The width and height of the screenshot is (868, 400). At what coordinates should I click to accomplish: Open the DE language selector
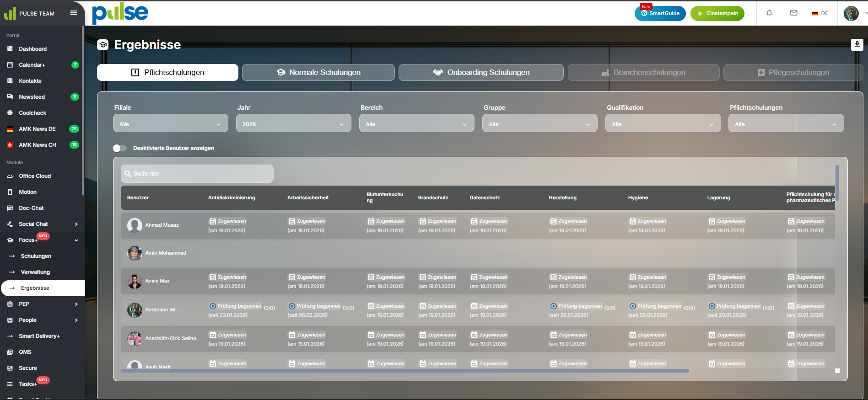[820, 13]
